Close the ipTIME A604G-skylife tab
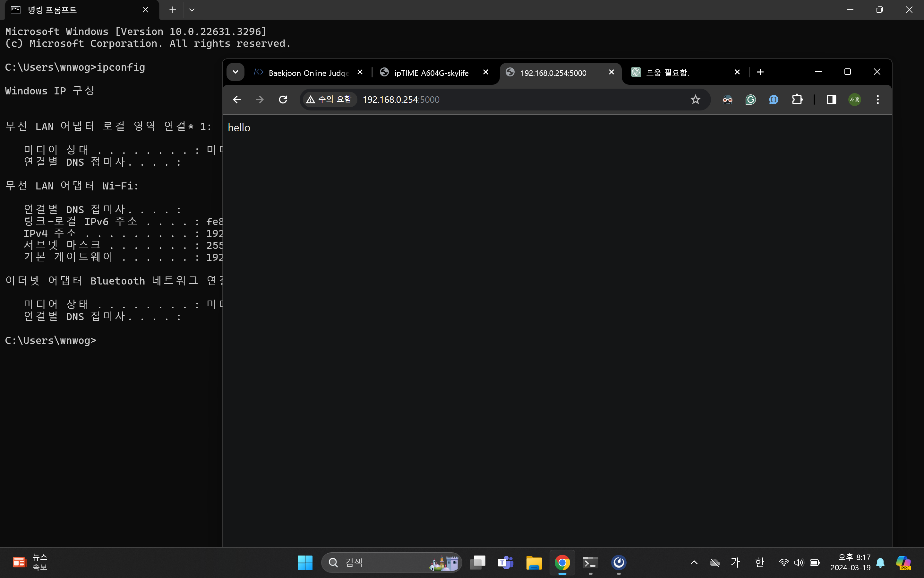This screenshot has width=924, height=578. point(486,72)
